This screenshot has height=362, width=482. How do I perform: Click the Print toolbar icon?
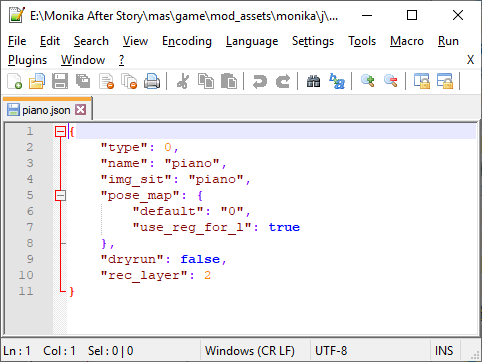point(152,81)
